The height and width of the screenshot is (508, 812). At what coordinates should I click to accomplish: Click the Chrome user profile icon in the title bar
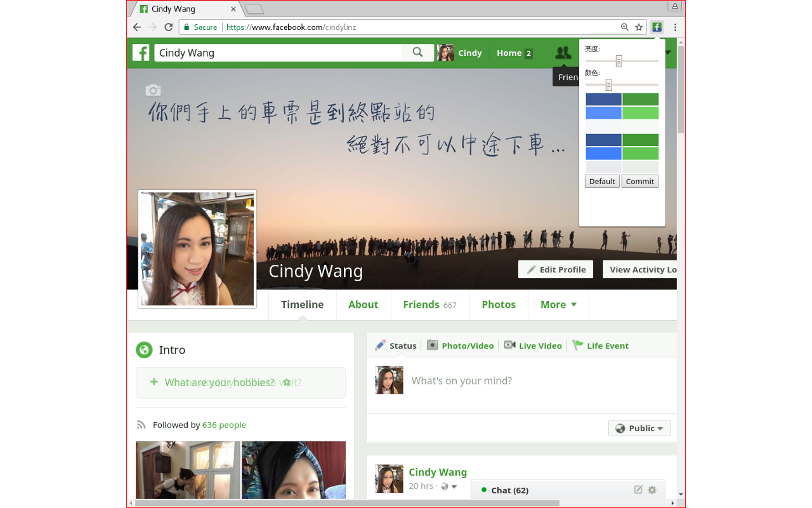pyautogui.click(x=675, y=6)
